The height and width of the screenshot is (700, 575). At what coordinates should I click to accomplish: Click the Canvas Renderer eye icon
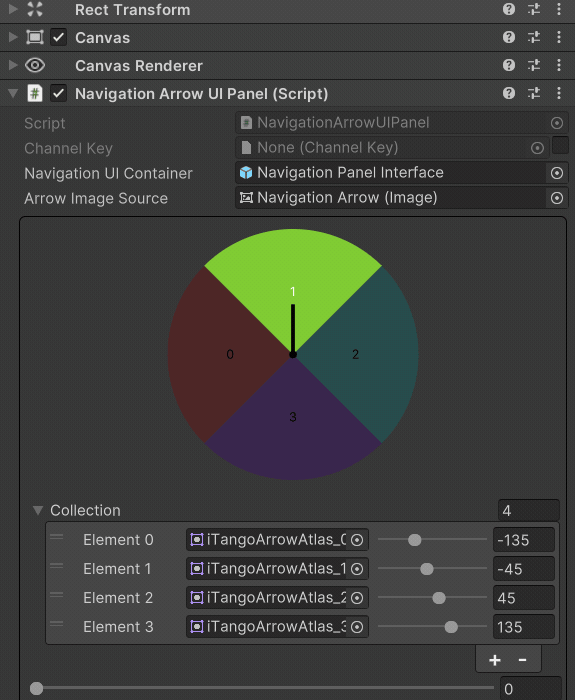click(x=35, y=65)
